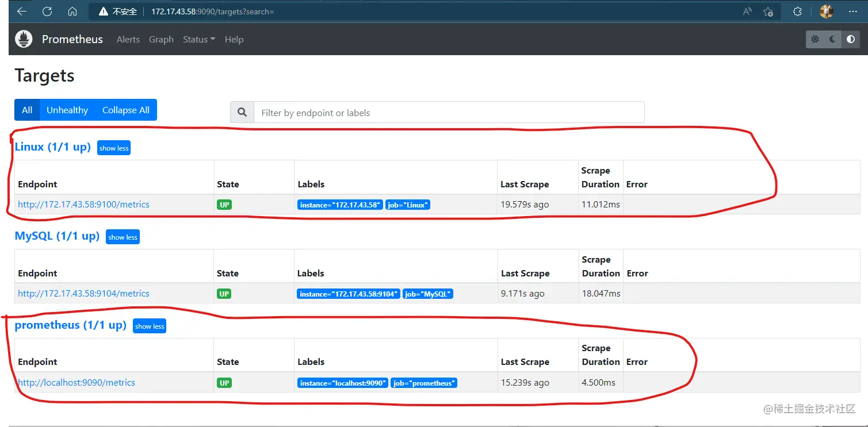
Task: Click the instance="172.17.43.58:9104" label
Action: [x=349, y=294]
